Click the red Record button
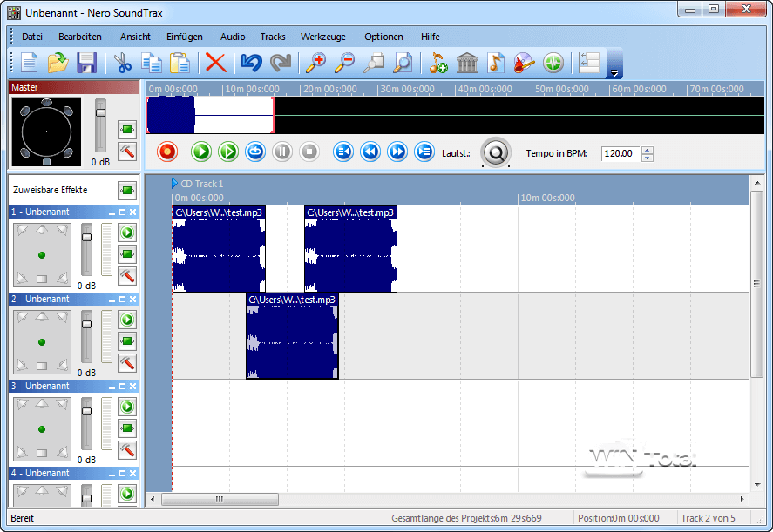This screenshot has height=532, width=773. (167, 152)
